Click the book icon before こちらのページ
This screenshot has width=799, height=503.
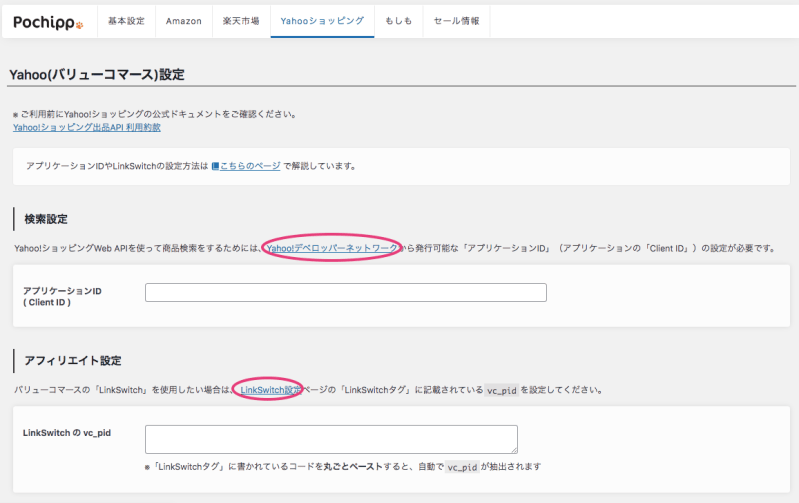215,166
